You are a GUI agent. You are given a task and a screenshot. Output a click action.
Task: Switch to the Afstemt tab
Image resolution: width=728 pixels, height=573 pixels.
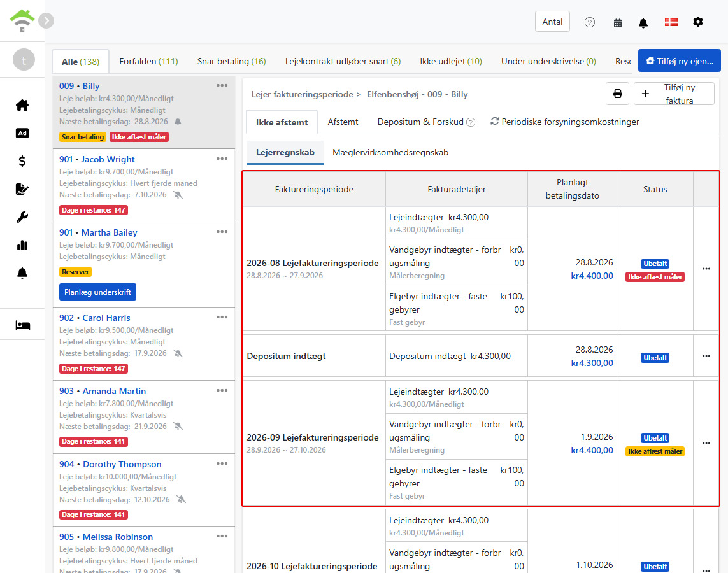[343, 122]
